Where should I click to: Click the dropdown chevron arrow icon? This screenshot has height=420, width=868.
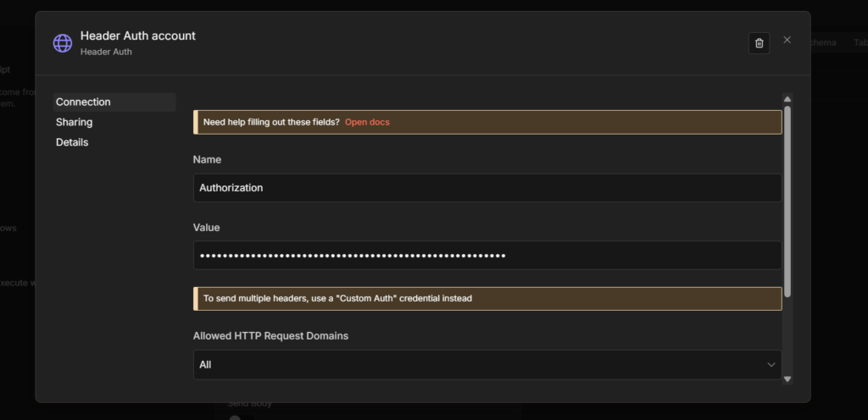click(771, 365)
